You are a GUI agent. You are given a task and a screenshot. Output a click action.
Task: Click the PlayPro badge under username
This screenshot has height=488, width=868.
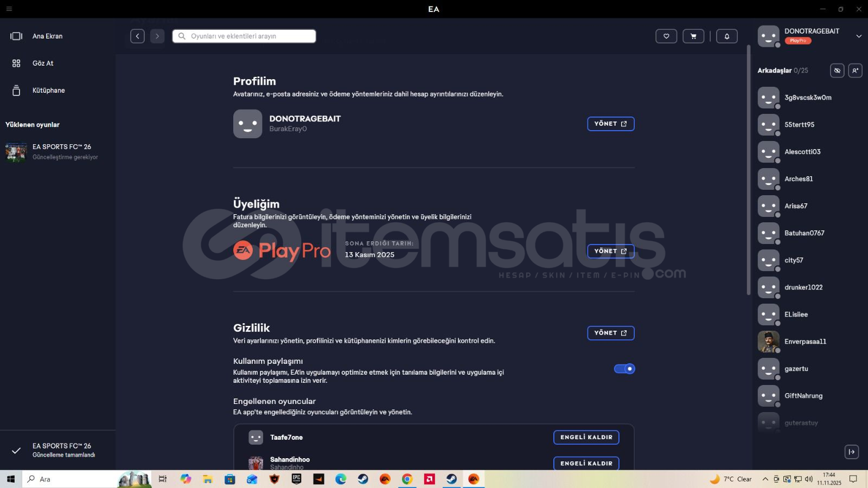coord(798,41)
